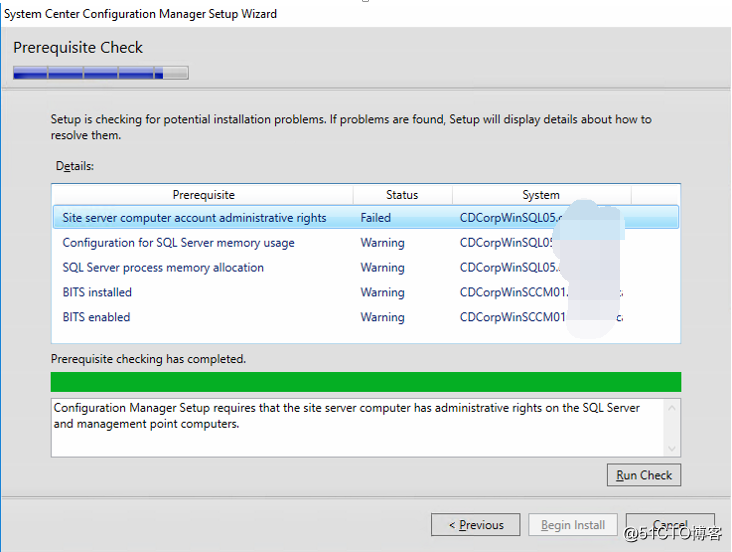The width and height of the screenshot is (732, 552).
Task: Click Warning status for BITS installed
Action: click(382, 292)
